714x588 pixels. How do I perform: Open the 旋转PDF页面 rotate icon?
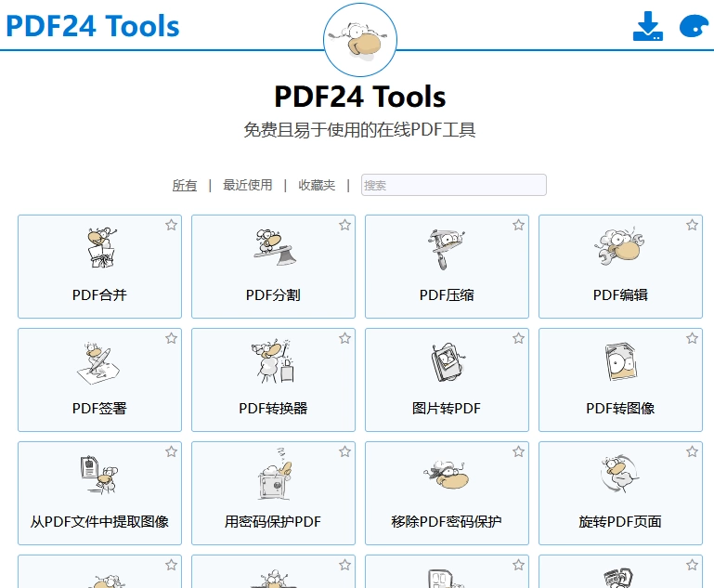619,474
